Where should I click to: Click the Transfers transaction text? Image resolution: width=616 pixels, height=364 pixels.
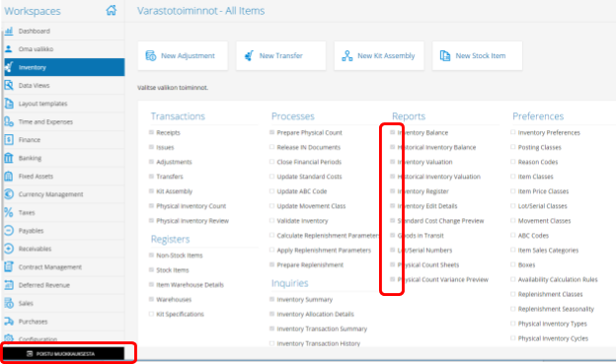[170, 177]
